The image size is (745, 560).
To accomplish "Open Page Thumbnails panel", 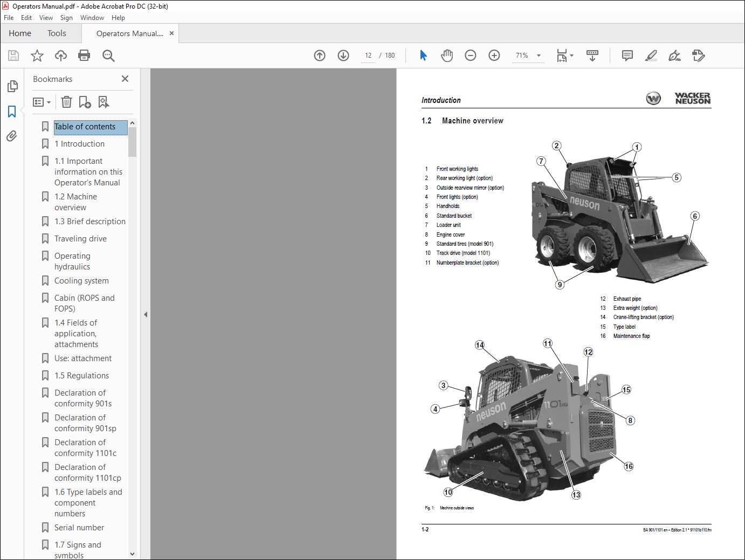I will click(12, 86).
